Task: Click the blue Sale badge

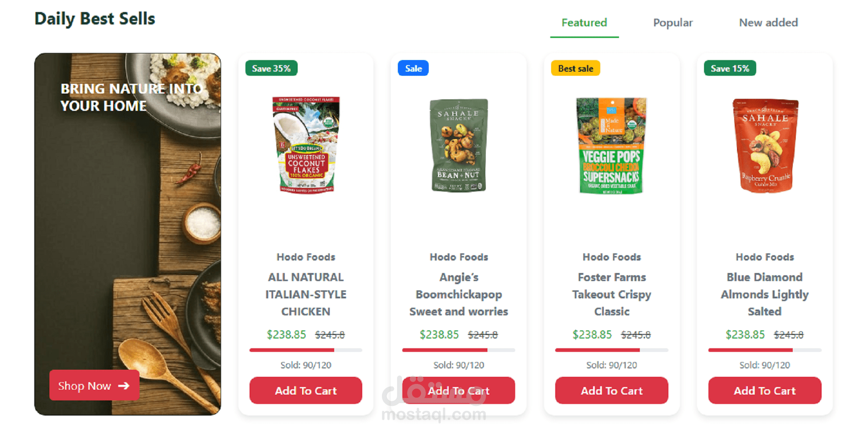Action: coord(413,69)
